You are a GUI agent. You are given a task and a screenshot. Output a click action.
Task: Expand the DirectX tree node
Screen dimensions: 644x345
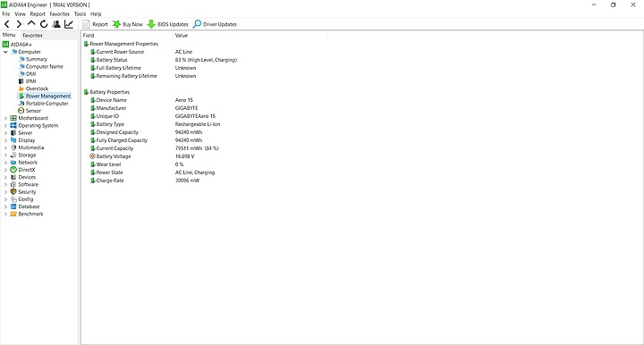click(x=5, y=170)
